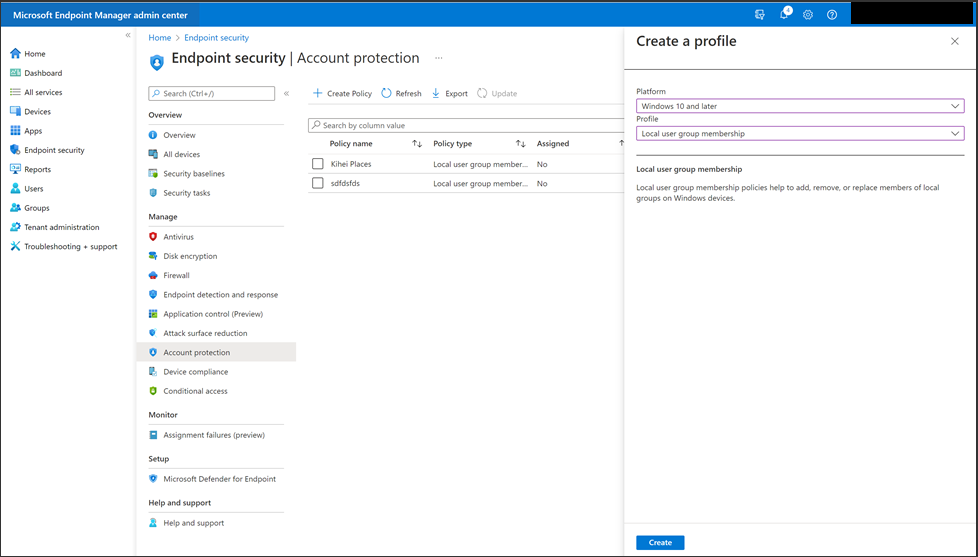Close the Create a profile pane
The width and height of the screenshot is (978, 557).
coord(955,41)
